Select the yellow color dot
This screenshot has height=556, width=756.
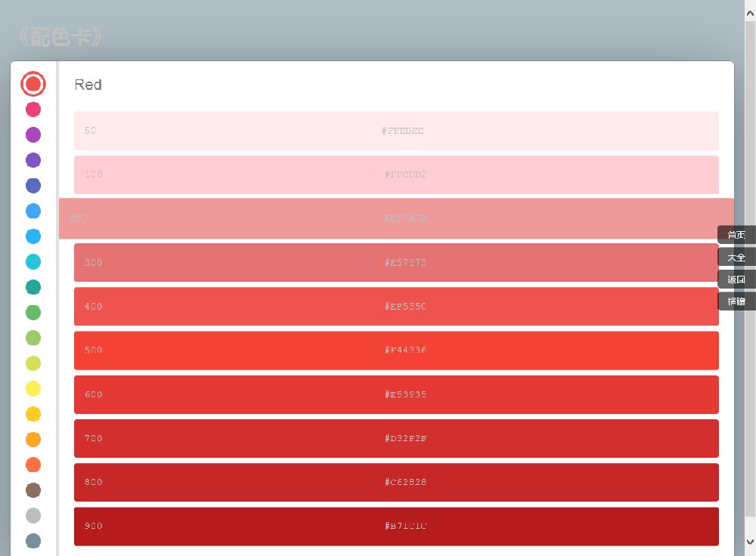pos(33,389)
